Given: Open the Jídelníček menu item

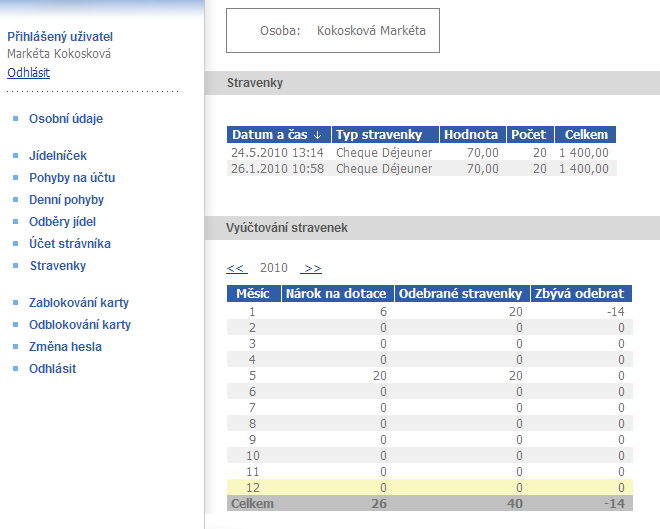Looking at the screenshot, I should point(58,156).
